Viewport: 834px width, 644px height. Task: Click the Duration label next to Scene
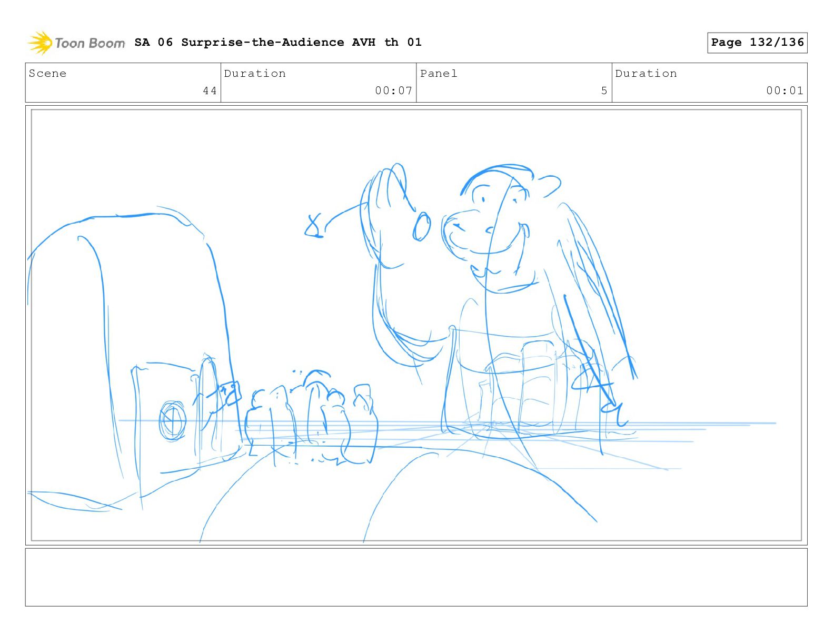(x=255, y=74)
